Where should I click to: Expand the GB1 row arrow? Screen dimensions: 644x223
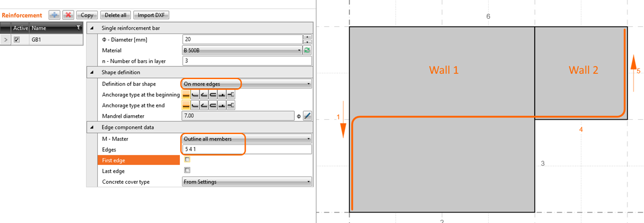(x=6, y=39)
